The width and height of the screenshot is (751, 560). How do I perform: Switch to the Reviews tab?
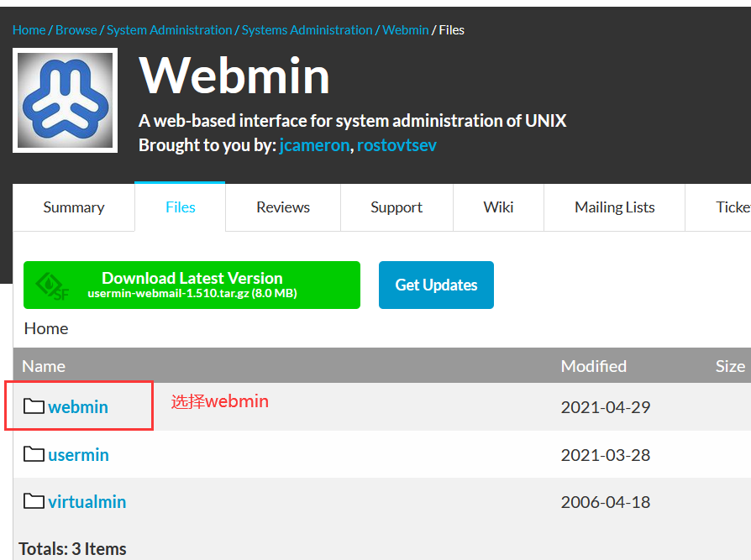(283, 207)
